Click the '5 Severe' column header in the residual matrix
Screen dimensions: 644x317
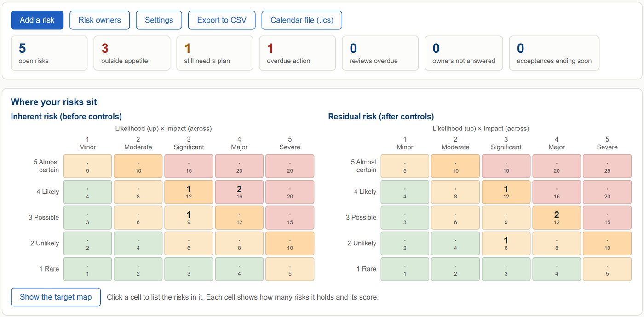pos(607,143)
